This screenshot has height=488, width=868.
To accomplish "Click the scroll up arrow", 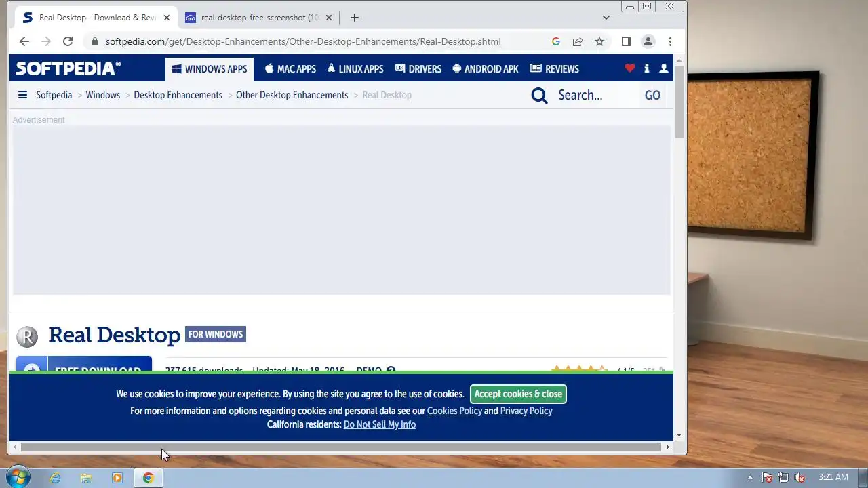I will [679, 61].
